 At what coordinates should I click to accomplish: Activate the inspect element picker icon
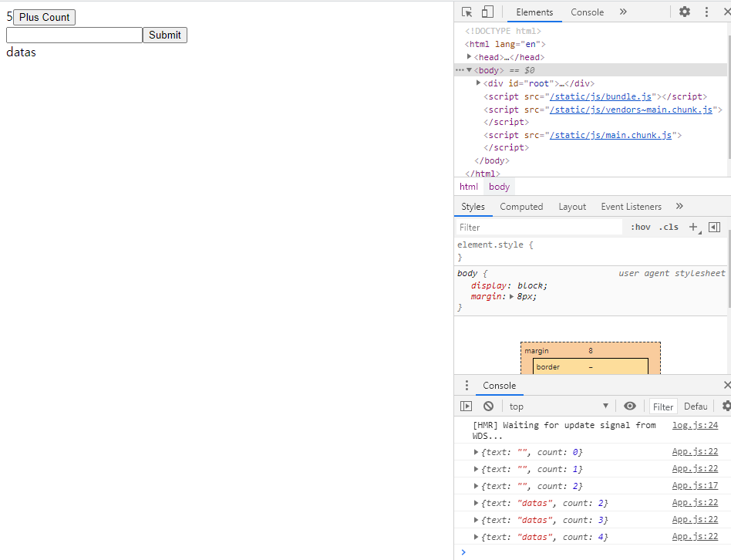(467, 12)
